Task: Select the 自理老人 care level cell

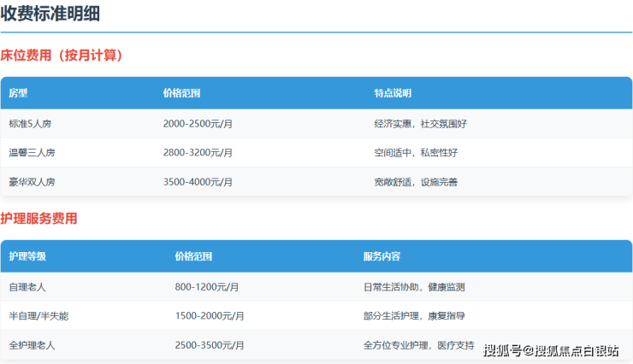Action: point(27,287)
